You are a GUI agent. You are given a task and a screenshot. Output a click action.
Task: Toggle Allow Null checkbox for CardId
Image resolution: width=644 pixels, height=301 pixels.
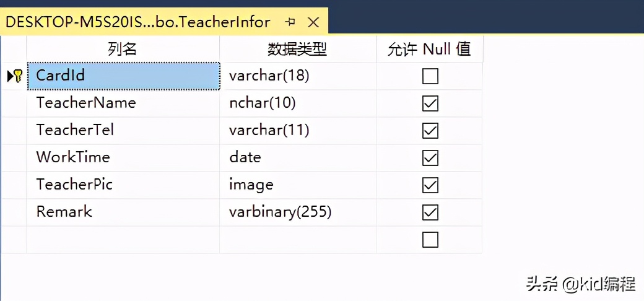click(x=430, y=76)
